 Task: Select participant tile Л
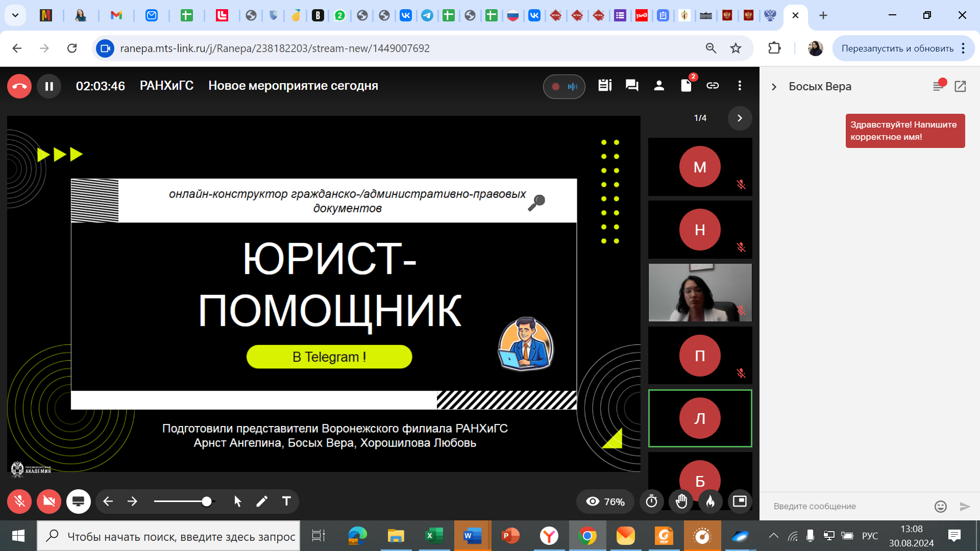pyautogui.click(x=700, y=418)
